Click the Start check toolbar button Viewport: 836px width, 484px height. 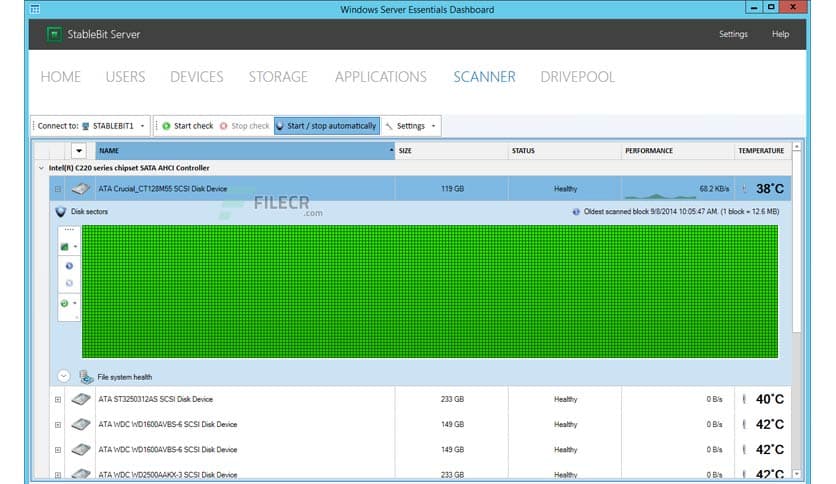click(188, 126)
